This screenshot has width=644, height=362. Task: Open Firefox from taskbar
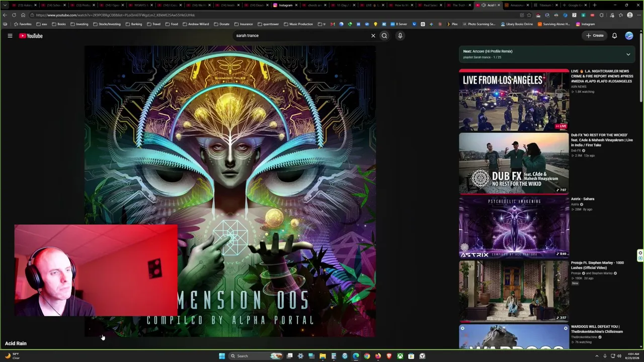pyautogui.click(x=378, y=356)
